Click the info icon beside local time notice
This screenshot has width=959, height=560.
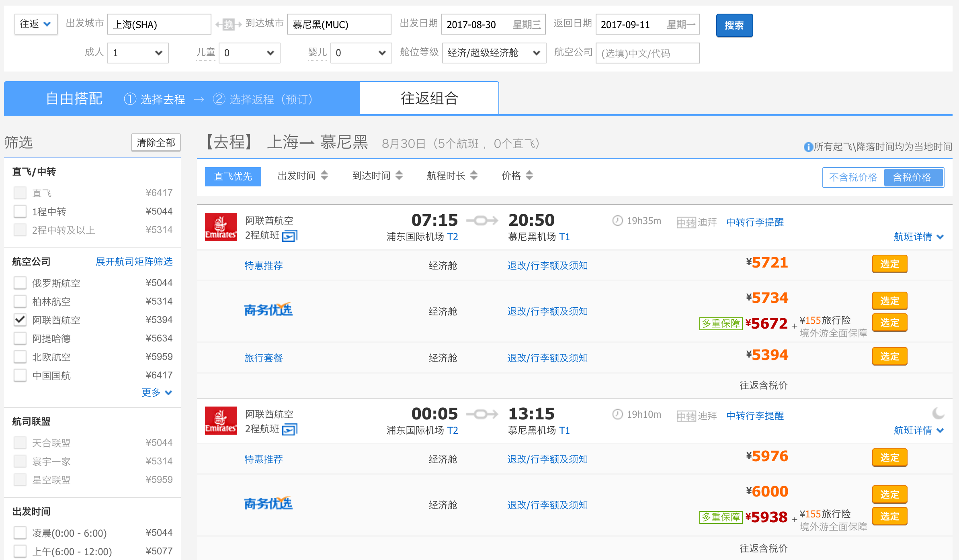pyautogui.click(x=808, y=147)
